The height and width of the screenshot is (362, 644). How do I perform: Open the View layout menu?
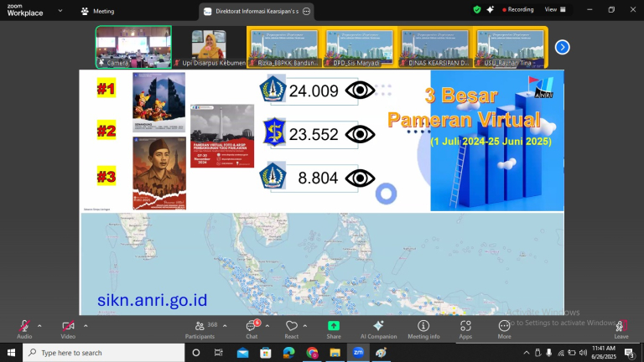click(x=555, y=9)
